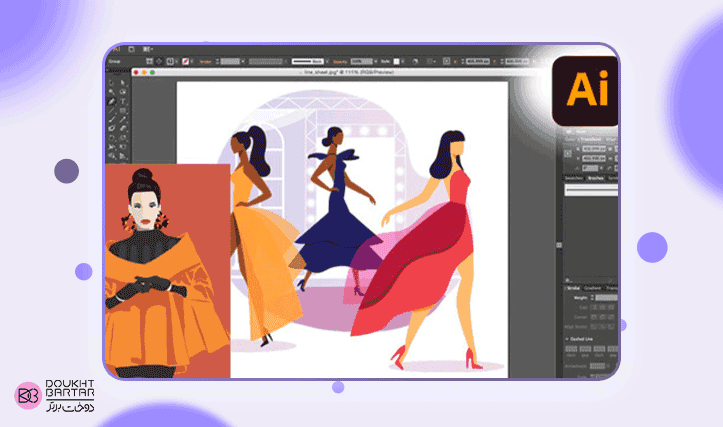This screenshot has width=723, height=427.
Task: Select the Free Transform tool
Action: point(123,147)
